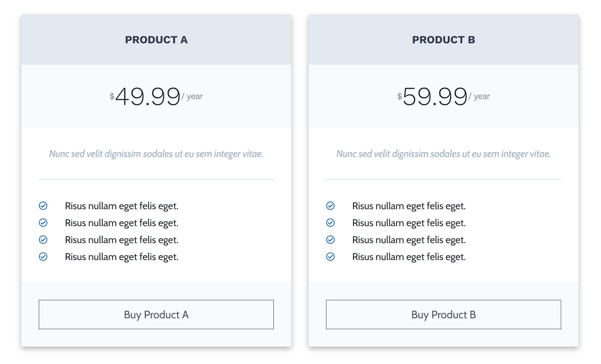Click third checkmark icon under Product B

330,240
